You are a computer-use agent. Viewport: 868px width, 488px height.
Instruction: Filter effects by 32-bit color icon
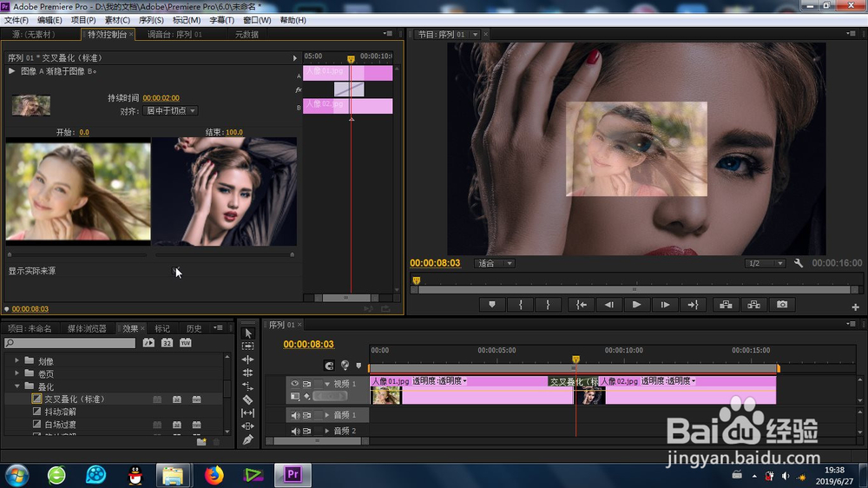(168, 343)
